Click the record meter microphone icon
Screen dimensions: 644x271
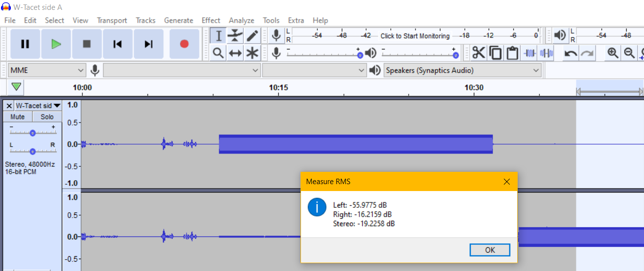coord(276,36)
